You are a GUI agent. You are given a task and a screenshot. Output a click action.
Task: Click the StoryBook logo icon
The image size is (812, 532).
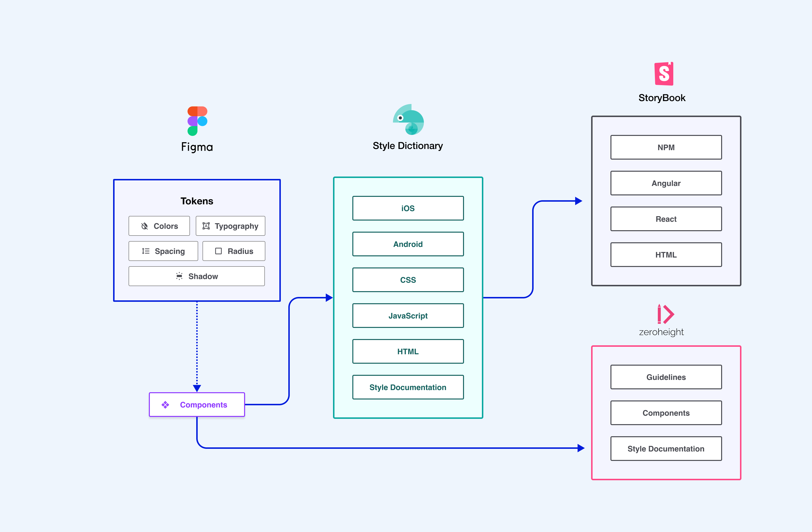664,74
